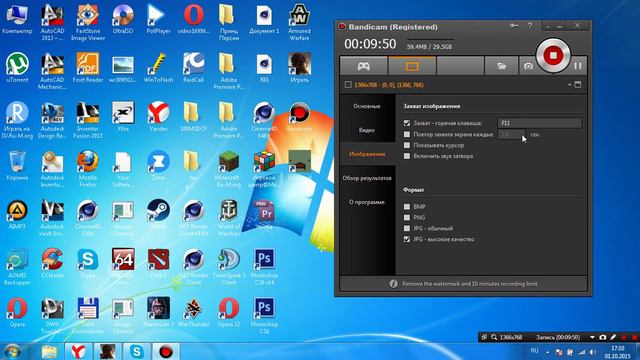Click pencil draw icon in overlay bar

click(613, 337)
